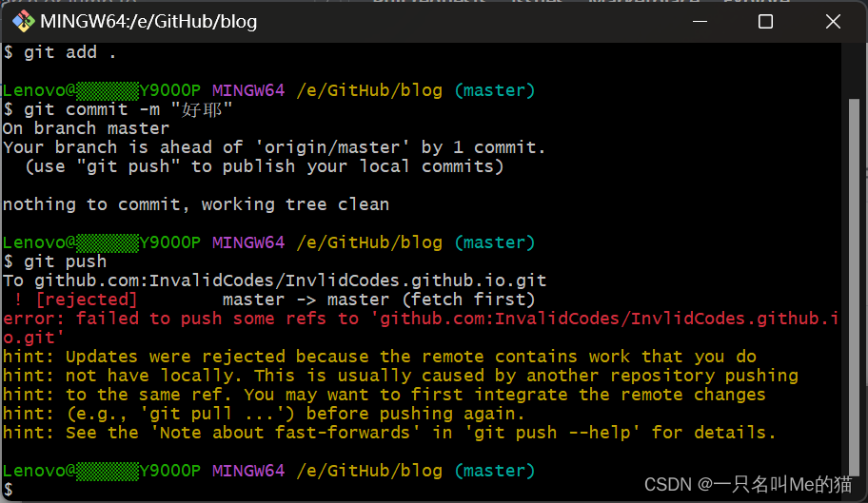Click the prompt line directly above 'git push'
868x503 pixels.
pyautogui.click(x=269, y=242)
